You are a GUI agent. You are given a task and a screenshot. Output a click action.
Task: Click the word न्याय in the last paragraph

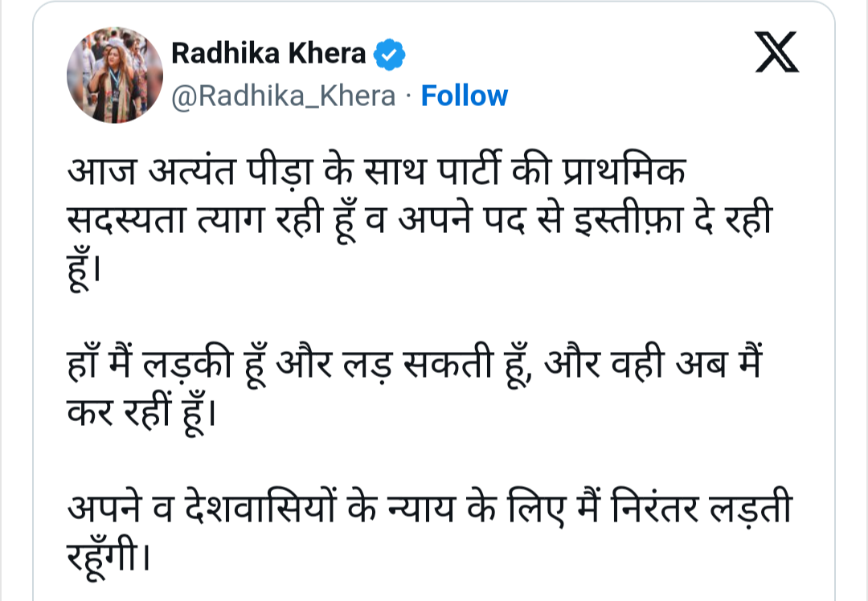tap(420, 508)
